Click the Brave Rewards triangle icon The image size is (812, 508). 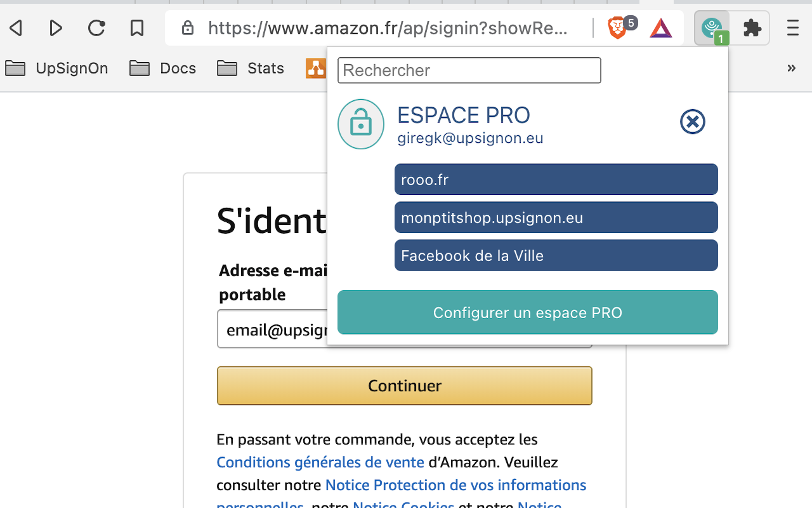[660, 28]
